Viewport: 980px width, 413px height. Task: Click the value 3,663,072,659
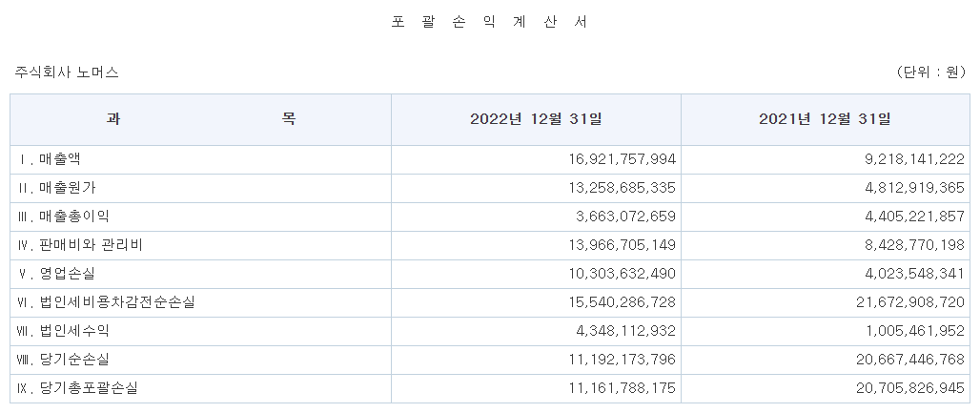(625, 217)
